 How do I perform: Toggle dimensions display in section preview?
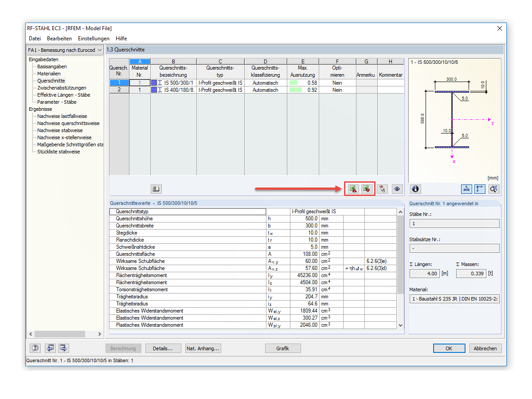467,189
